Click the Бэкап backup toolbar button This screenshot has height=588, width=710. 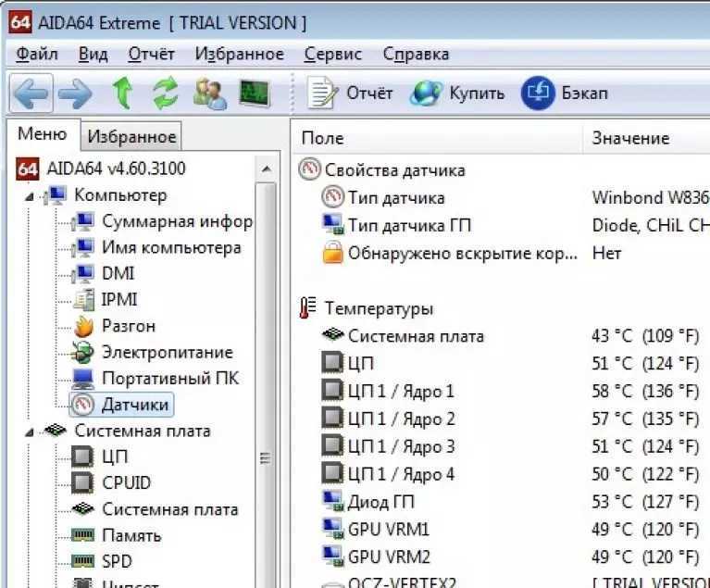(x=564, y=93)
